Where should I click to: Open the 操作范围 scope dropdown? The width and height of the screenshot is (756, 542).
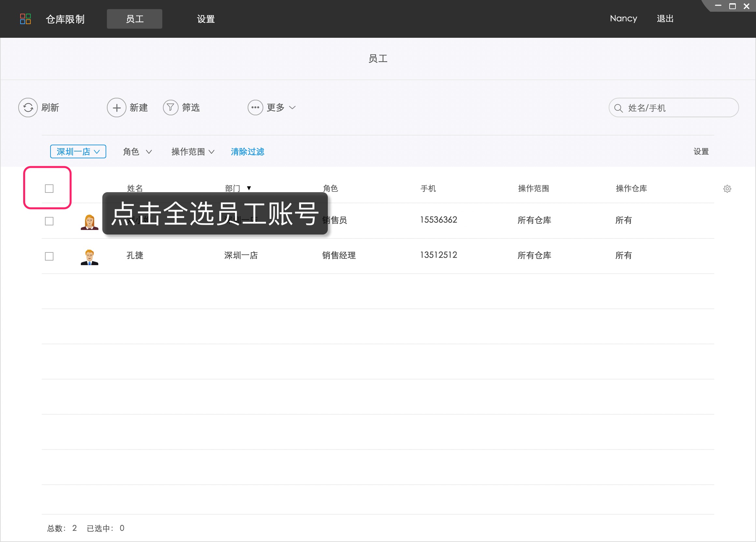tap(192, 151)
